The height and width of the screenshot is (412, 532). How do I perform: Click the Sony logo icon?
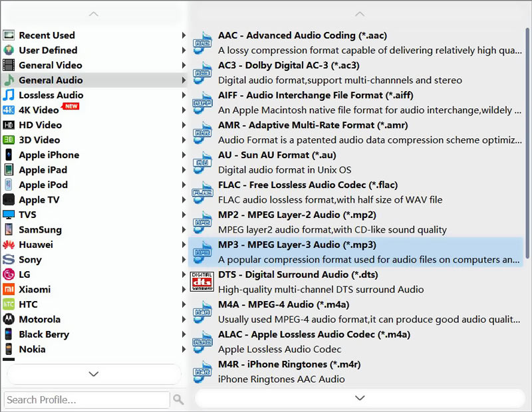tap(9, 259)
